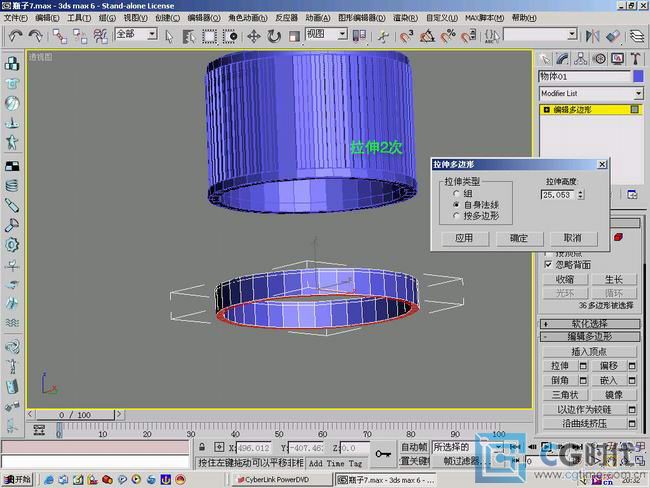The image size is (650, 488).
Task: Open Select by Name tool
Action: click(189, 36)
